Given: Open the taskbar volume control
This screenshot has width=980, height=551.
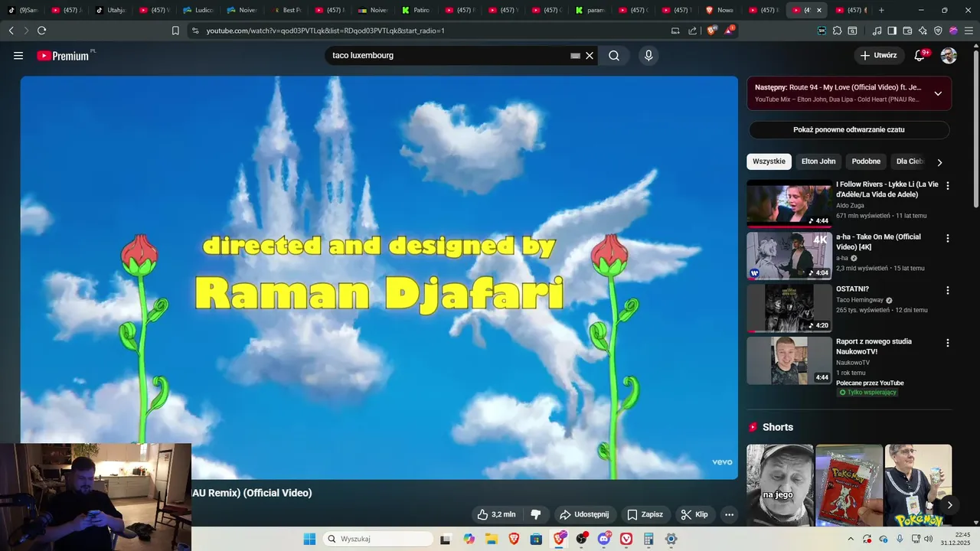Looking at the screenshot, I should (929, 539).
